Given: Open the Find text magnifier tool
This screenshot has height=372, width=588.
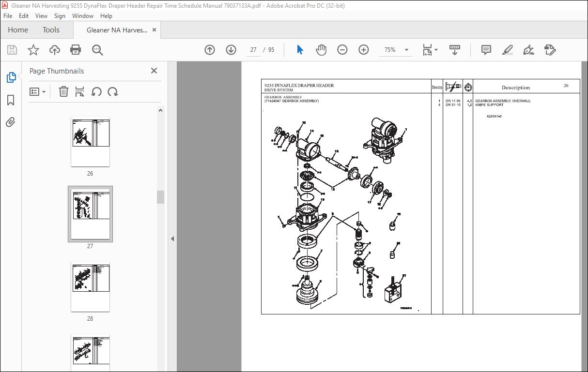Looking at the screenshot, I should (97, 50).
